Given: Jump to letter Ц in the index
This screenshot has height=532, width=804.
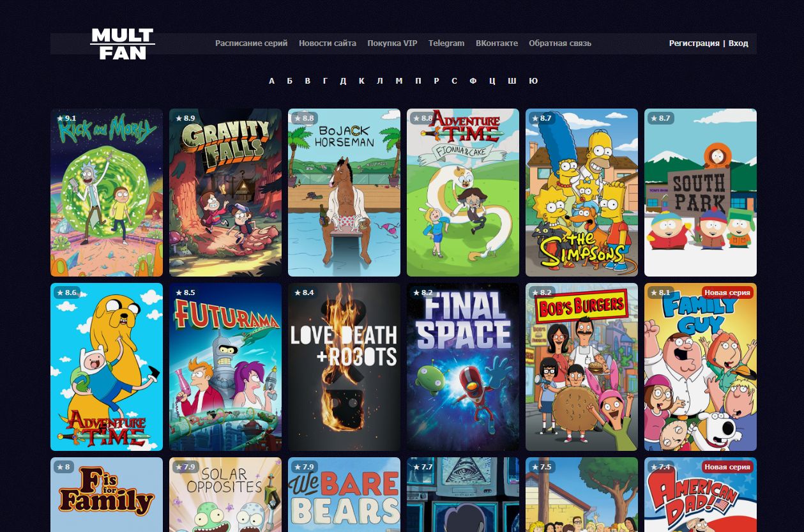Looking at the screenshot, I should (492, 81).
